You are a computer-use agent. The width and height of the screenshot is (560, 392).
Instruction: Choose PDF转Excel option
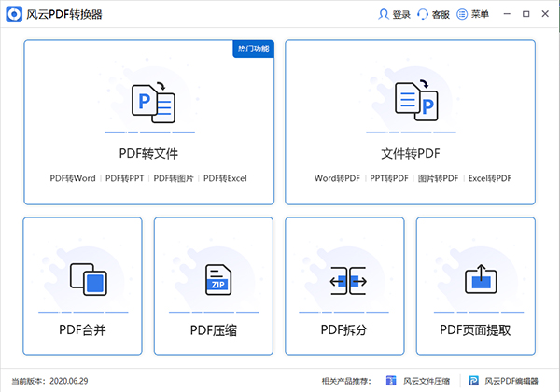tap(225, 177)
